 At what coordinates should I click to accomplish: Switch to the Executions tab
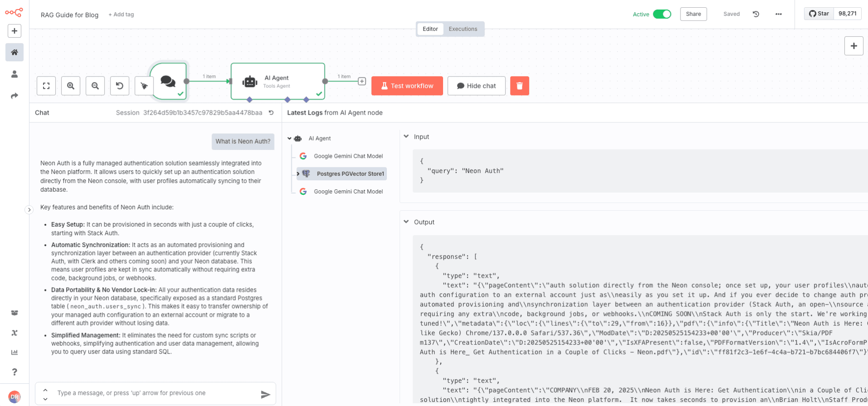(x=463, y=29)
